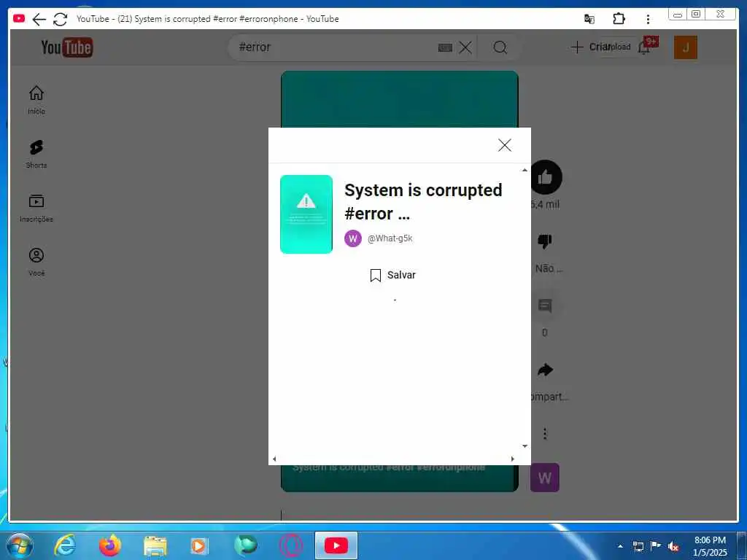The image size is (747, 560).
Task: Go to Início home in sidebar
Action: coord(36,100)
